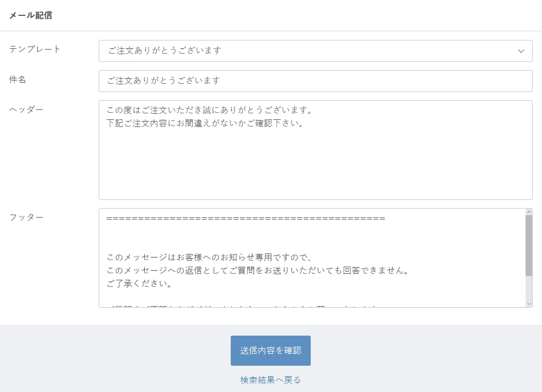Follow the 検索結果へ戻る link
The height and width of the screenshot is (392, 542).
click(x=270, y=380)
